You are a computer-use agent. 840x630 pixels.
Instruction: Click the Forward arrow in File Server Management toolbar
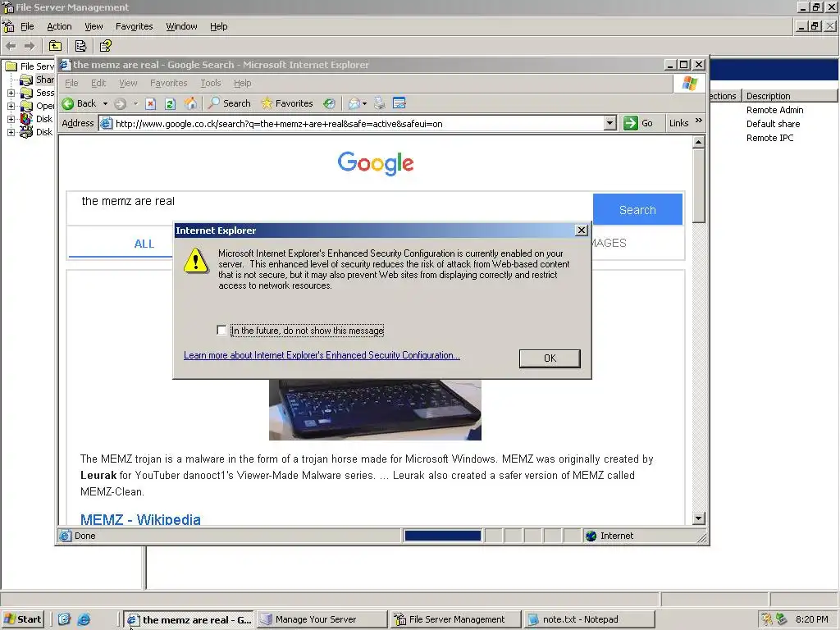(30, 46)
